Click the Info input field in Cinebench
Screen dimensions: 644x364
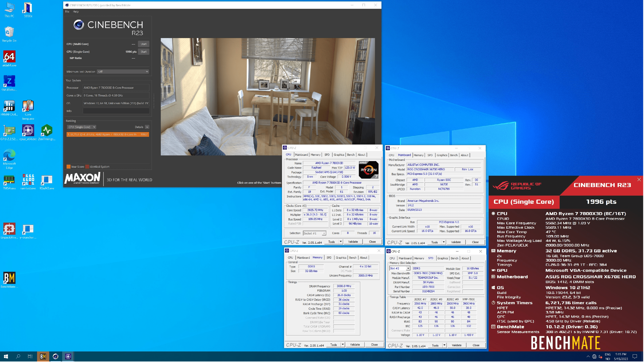(x=116, y=111)
